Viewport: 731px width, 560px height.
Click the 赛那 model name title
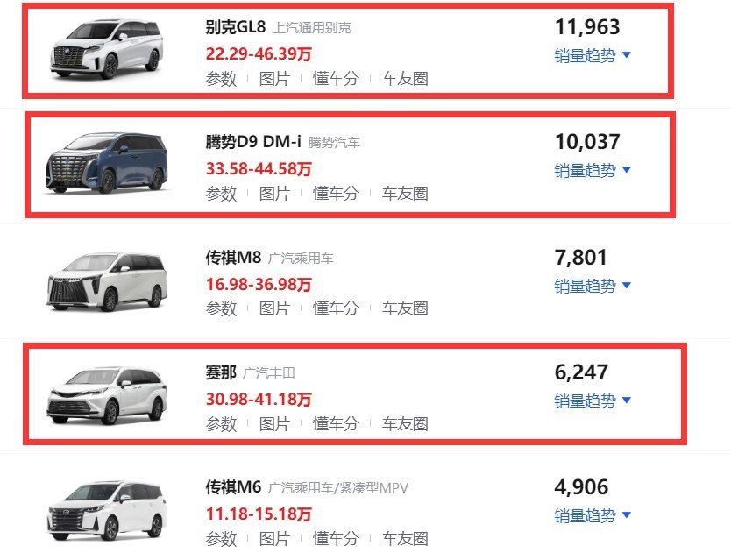point(221,372)
